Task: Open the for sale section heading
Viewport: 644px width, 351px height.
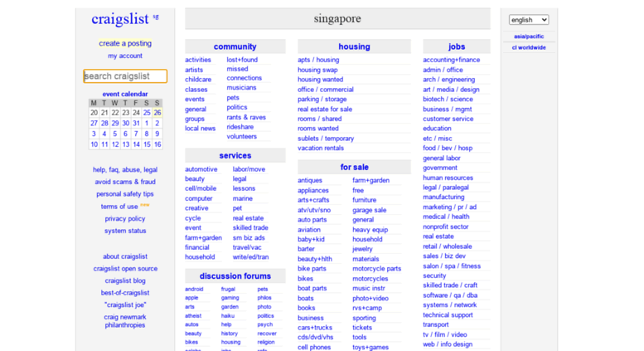Action: point(354,167)
